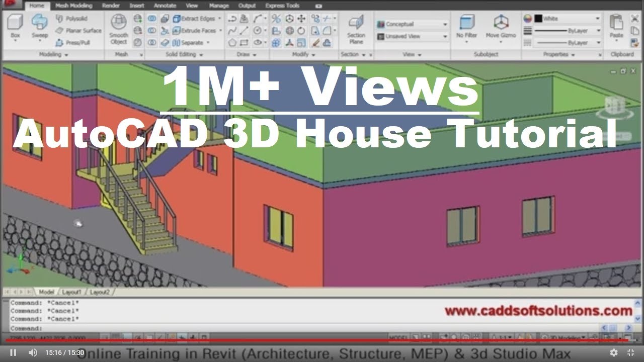The image size is (644, 362).
Task: Click the 15:16 / 15:30 time display
Action: (x=64, y=353)
